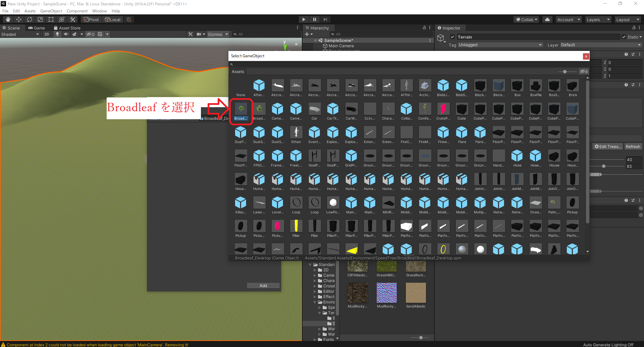Image resolution: width=644 pixels, height=347 pixels.
Task: Select the Ethan character asset
Action: [296, 135]
